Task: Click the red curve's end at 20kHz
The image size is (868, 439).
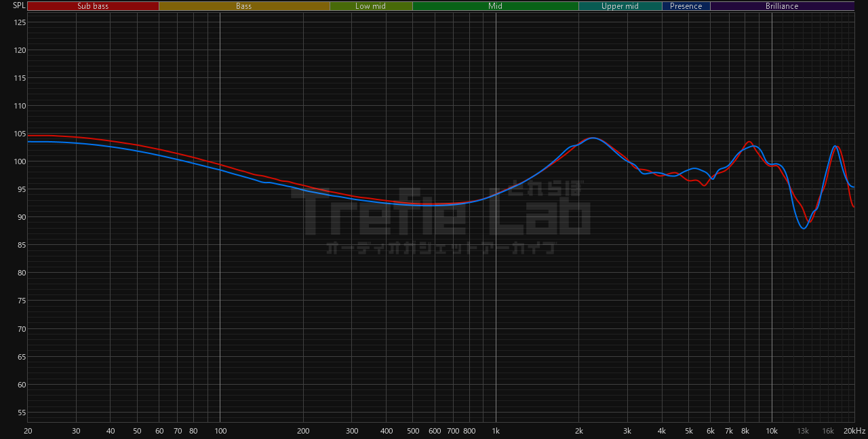Action: [853, 206]
